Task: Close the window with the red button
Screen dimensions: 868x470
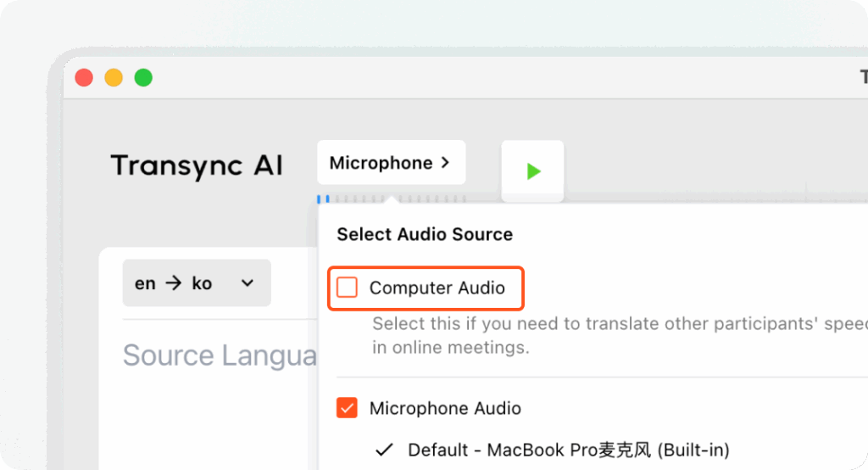Action: 84,77
